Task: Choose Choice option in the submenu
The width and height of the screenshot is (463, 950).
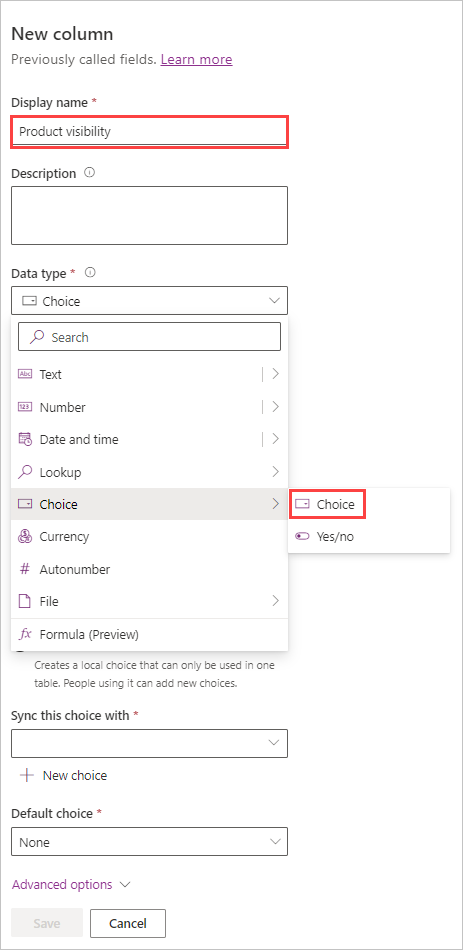Action: (328, 504)
